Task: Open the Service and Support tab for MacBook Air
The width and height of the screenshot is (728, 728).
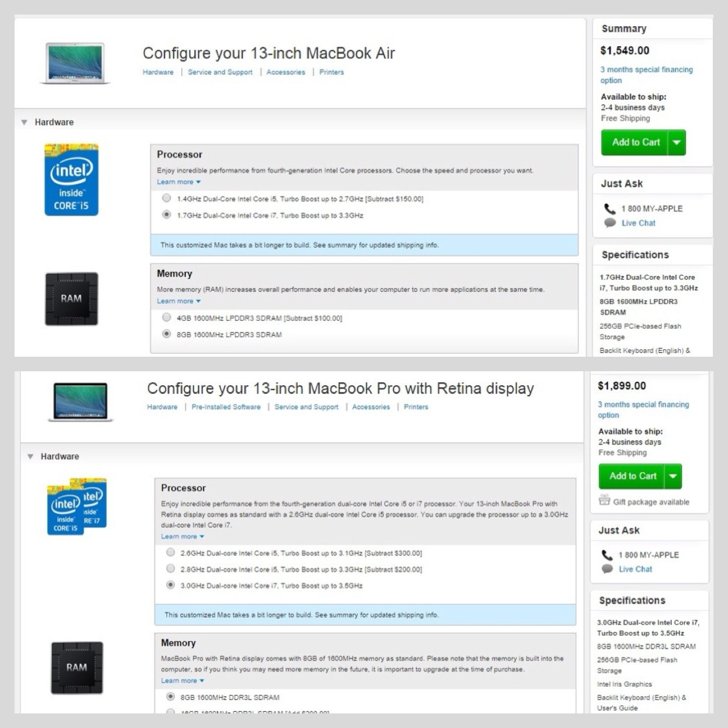Action: (220, 72)
